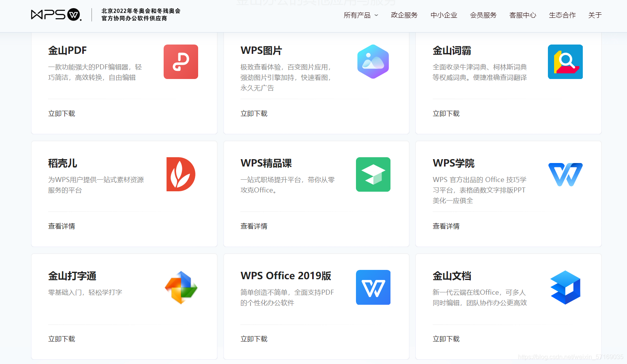Click the 一站式职场提升平台 description
This screenshot has height=364, width=627.
click(x=288, y=185)
